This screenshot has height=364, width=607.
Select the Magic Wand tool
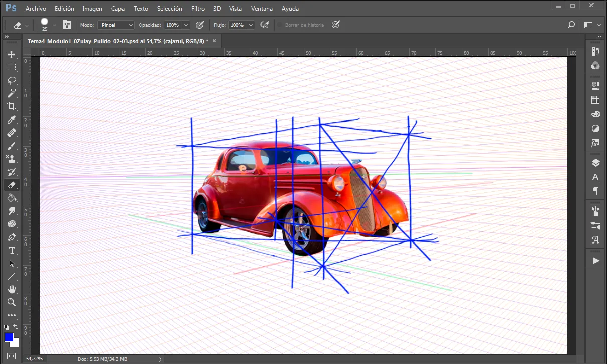(x=12, y=93)
